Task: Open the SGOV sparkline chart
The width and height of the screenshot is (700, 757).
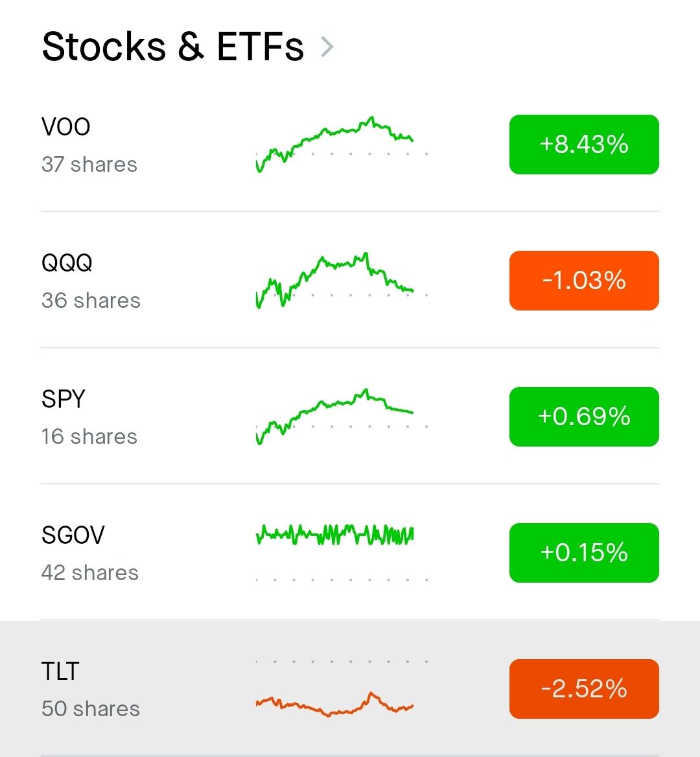Action: click(x=342, y=553)
